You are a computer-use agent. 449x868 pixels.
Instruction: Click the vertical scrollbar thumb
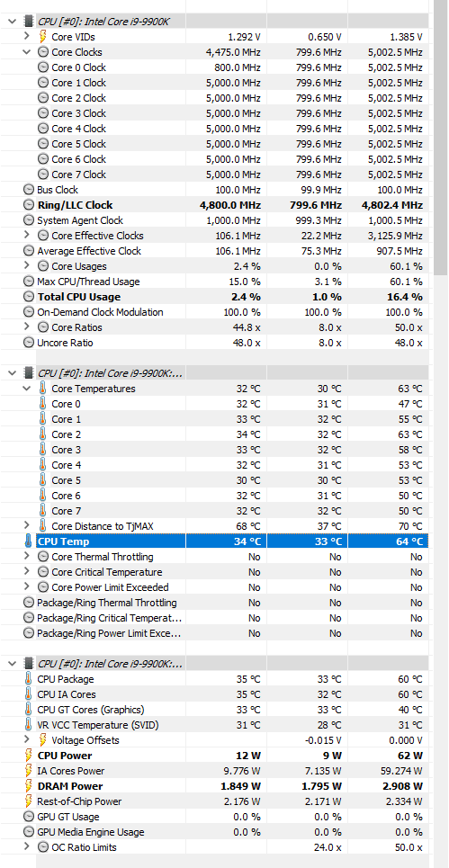[441, 138]
